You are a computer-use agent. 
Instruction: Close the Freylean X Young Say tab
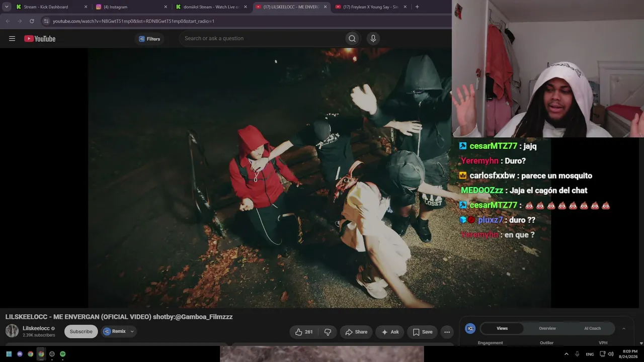pyautogui.click(x=405, y=7)
